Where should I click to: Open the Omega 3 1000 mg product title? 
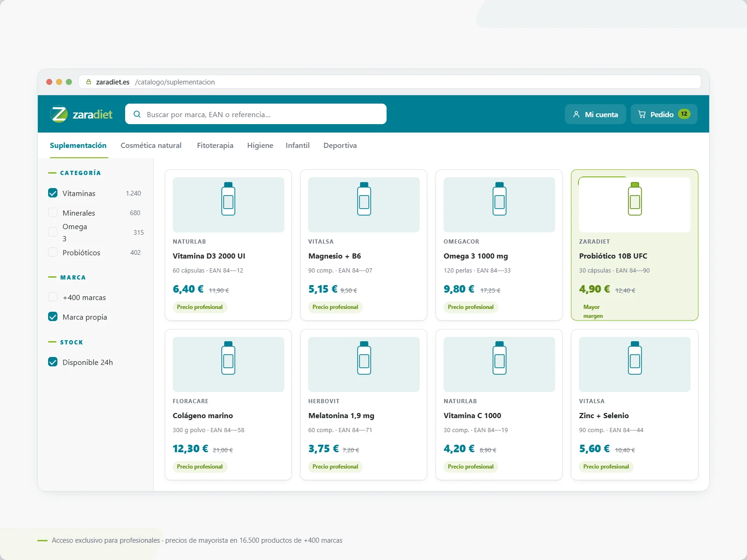tap(476, 256)
